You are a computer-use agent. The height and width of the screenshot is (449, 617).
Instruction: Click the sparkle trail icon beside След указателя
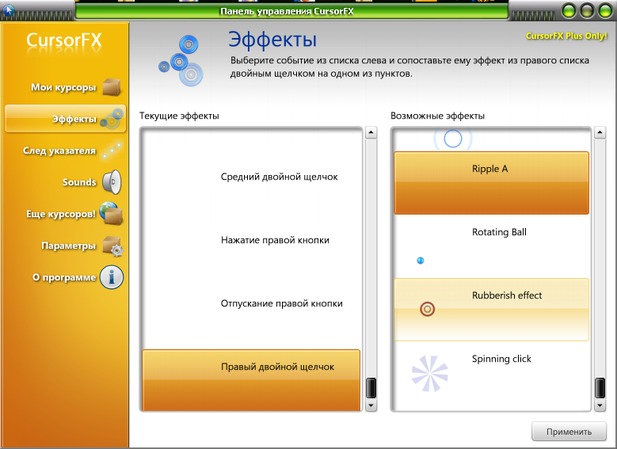[112, 151]
